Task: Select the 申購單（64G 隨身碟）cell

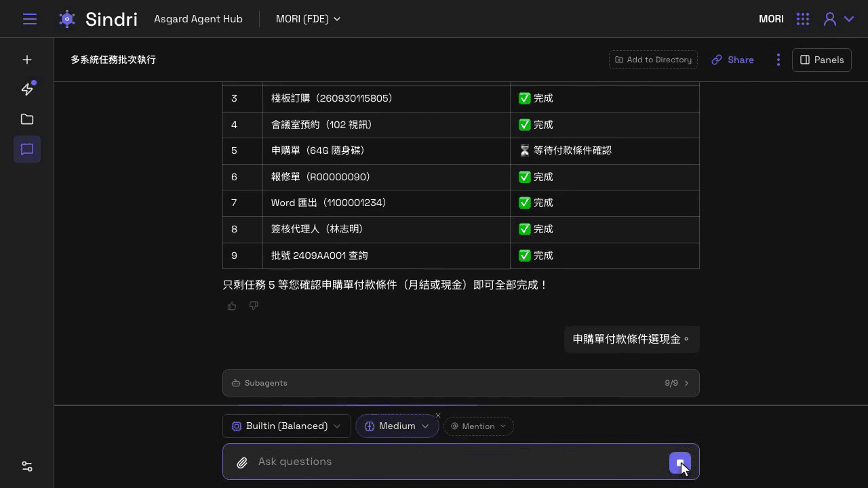Action: (x=387, y=151)
